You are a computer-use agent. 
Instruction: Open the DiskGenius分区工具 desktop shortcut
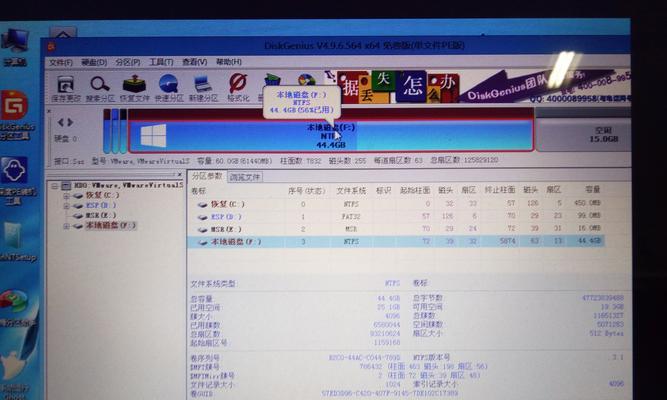14,114
